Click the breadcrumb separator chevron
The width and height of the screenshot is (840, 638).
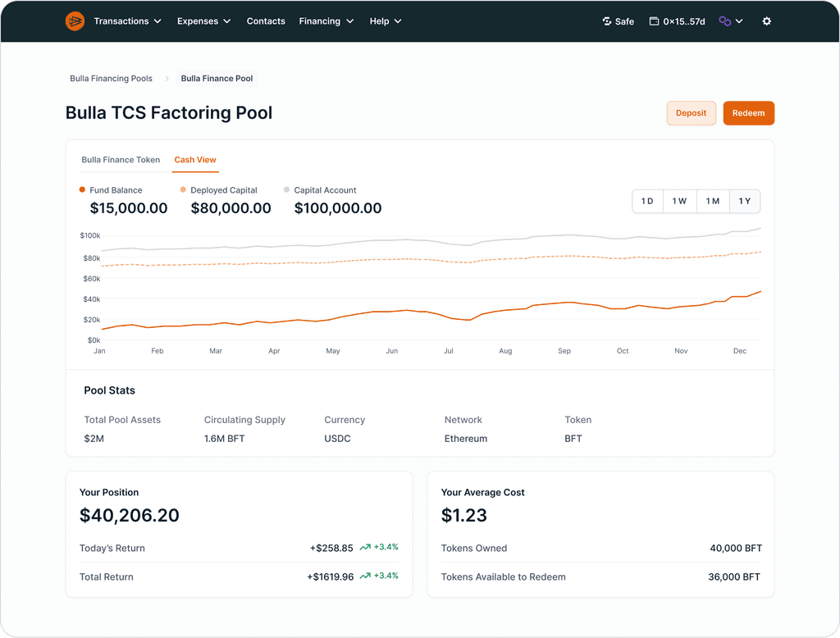point(167,79)
